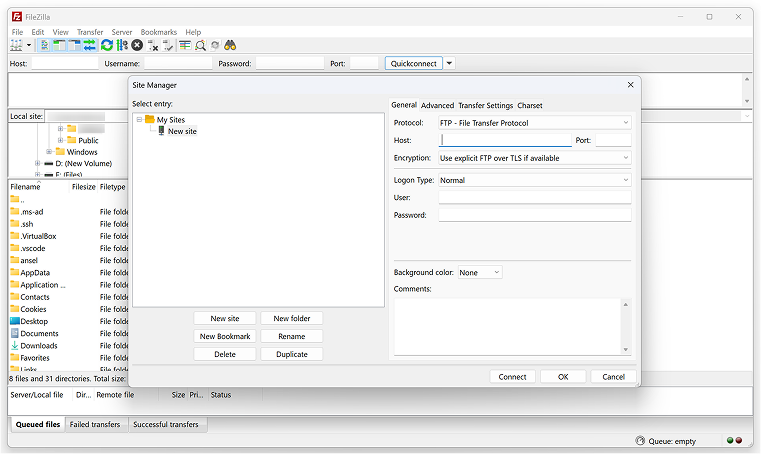Click the black cancel operation icon
This screenshot has width=761, height=454.
[x=137, y=46]
